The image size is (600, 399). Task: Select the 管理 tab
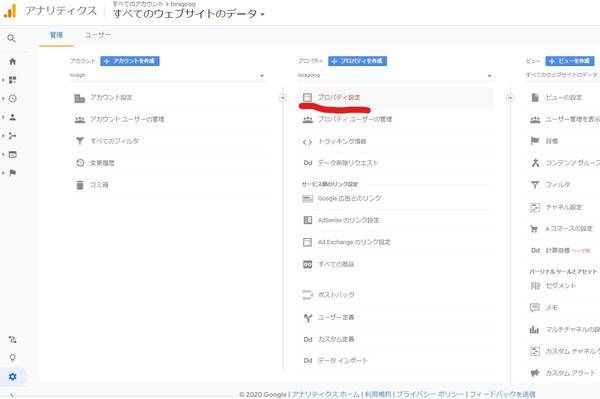coord(56,35)
